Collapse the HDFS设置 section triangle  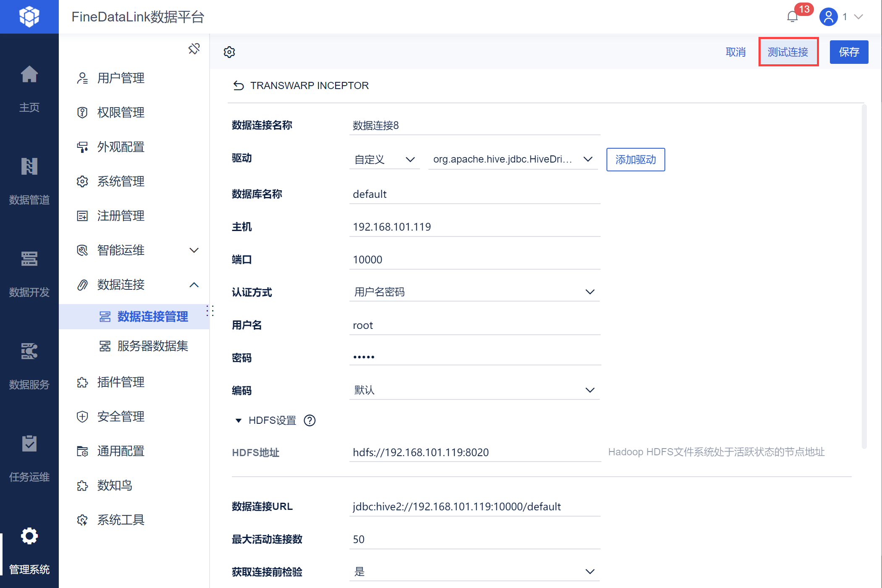click(239, 420)
